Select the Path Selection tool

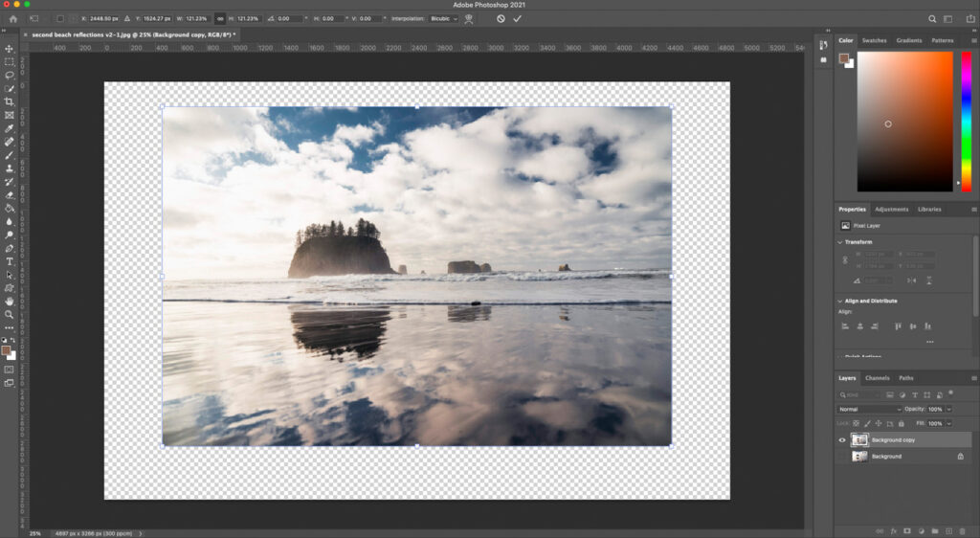click(x=10, y=275)
